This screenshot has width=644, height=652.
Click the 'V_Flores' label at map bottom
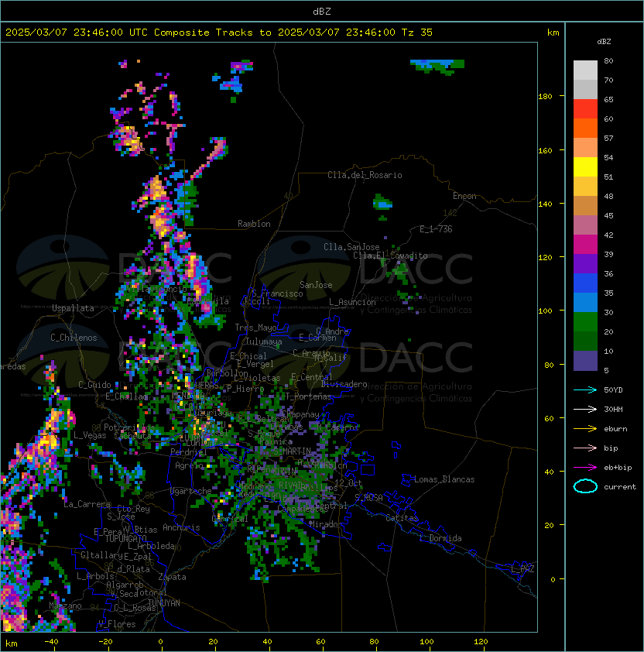pos(117,624)
